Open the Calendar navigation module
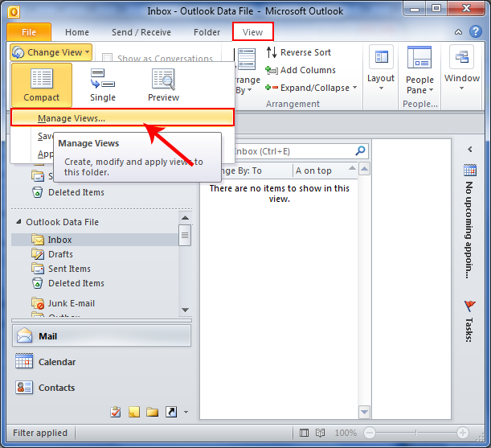Image resolution: width=491 pixels, height=448 pixels. click(x=101, y=362)
